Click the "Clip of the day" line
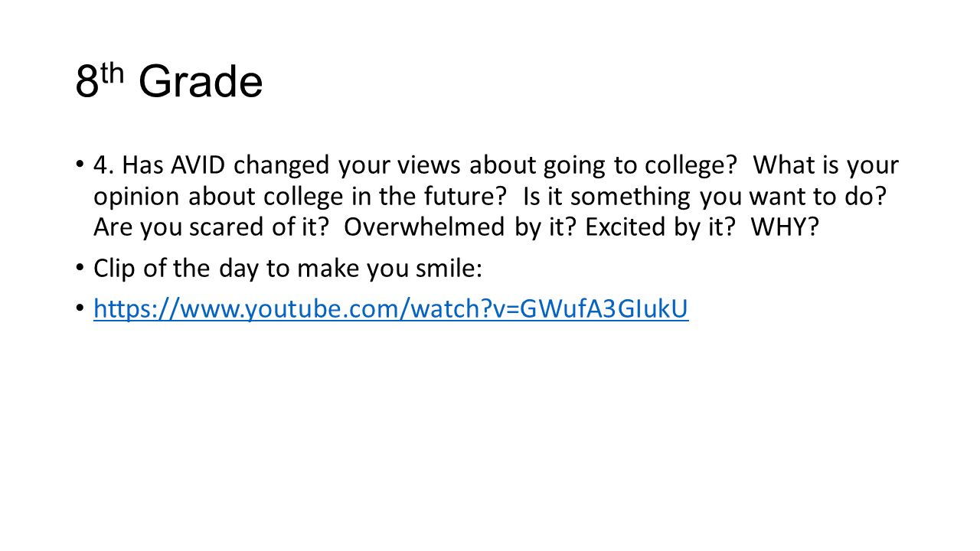 tap(287, 269)
